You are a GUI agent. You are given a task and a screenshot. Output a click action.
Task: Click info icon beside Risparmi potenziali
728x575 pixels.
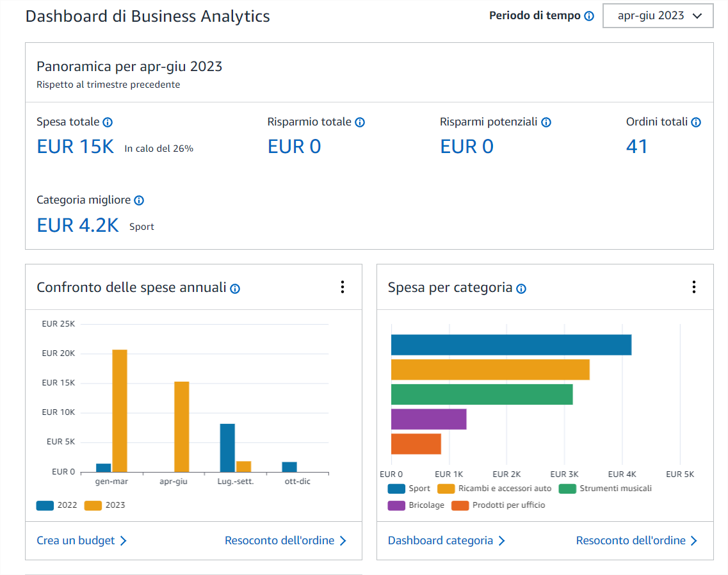click(546, 122)
